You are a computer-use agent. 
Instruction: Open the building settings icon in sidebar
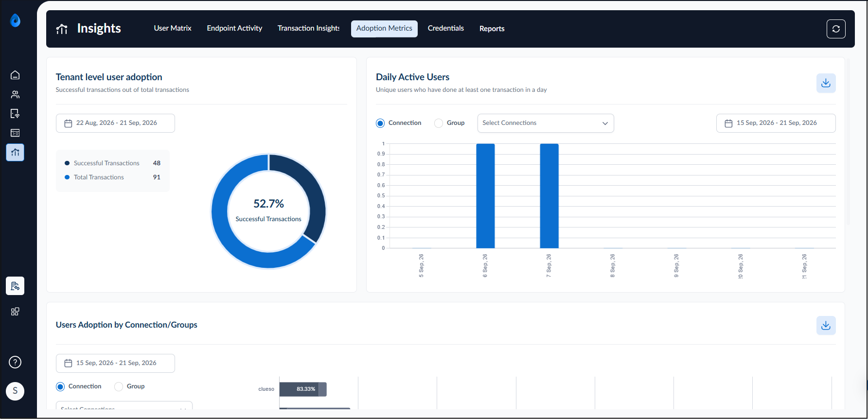coord(15,286)
